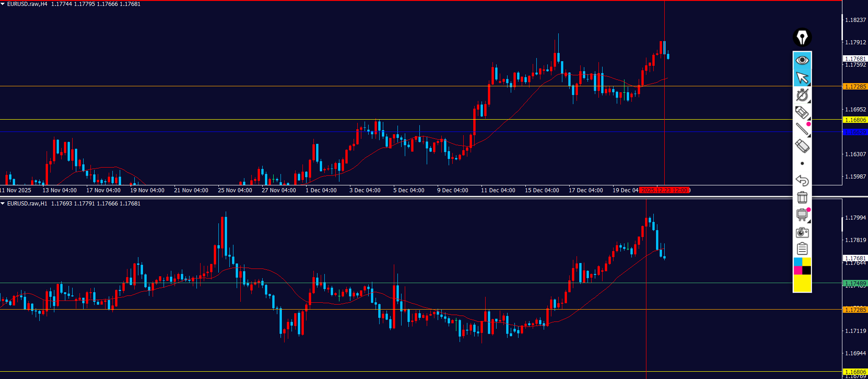Choose the straight line drawing tool
Screen dimensions: 868x379
tap(802, 129)
